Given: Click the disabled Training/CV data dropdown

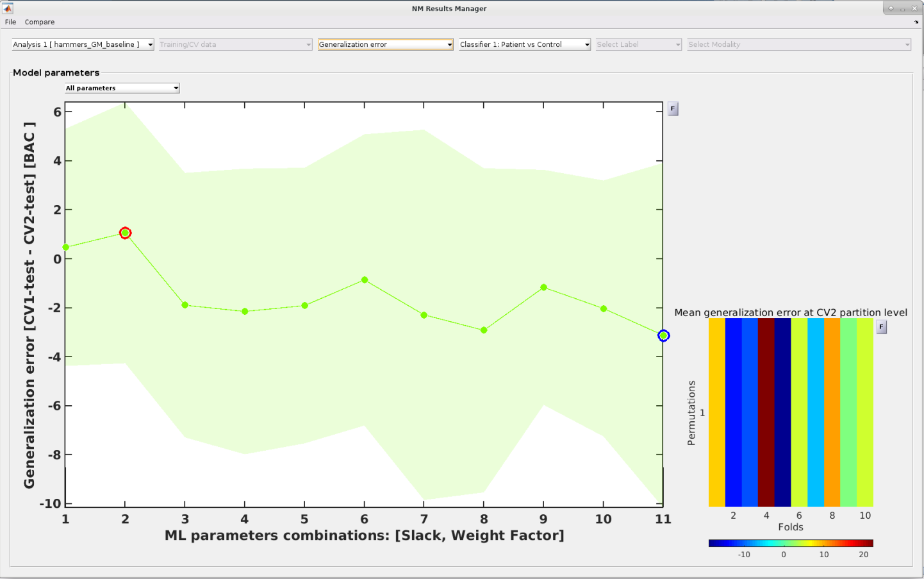Looking at the screenshot, I should [x=235, y=44].
